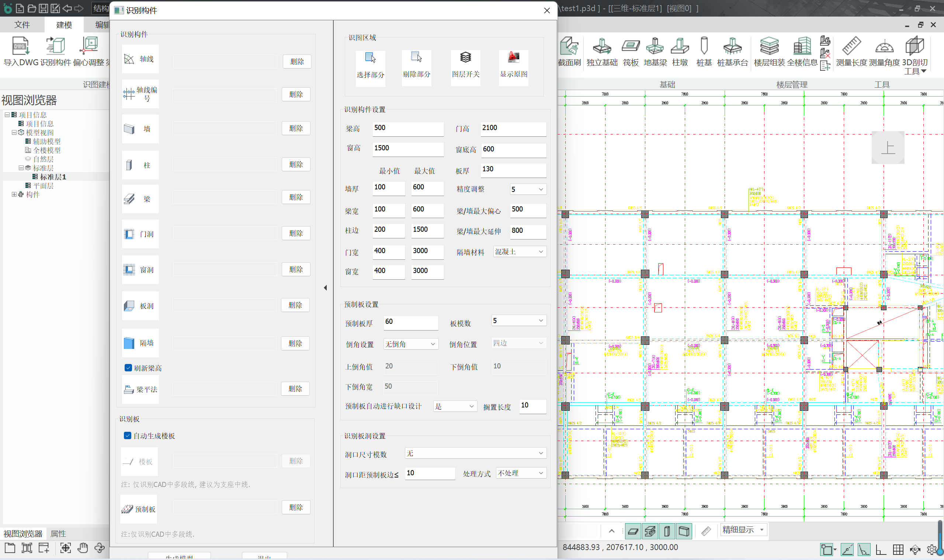
Task: Uncheck the 刷新梁高 checkbox
Action: pyautogui.click(x=128, y=368)
